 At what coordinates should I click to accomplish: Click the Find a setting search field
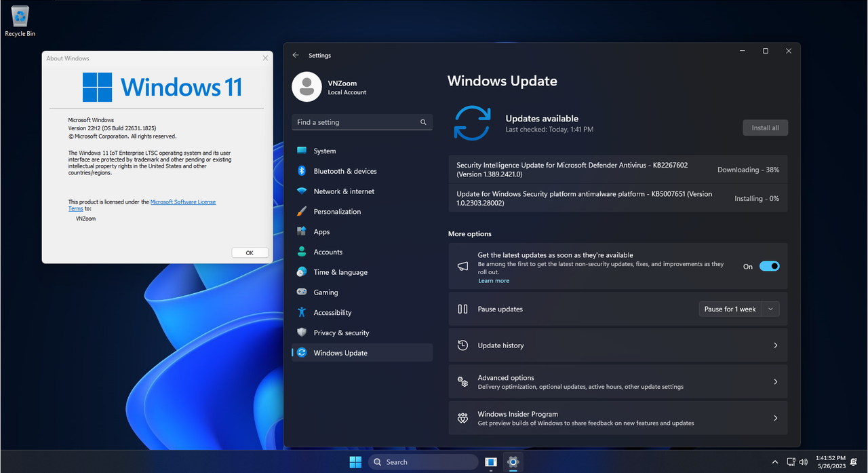(x=362, y=122)
